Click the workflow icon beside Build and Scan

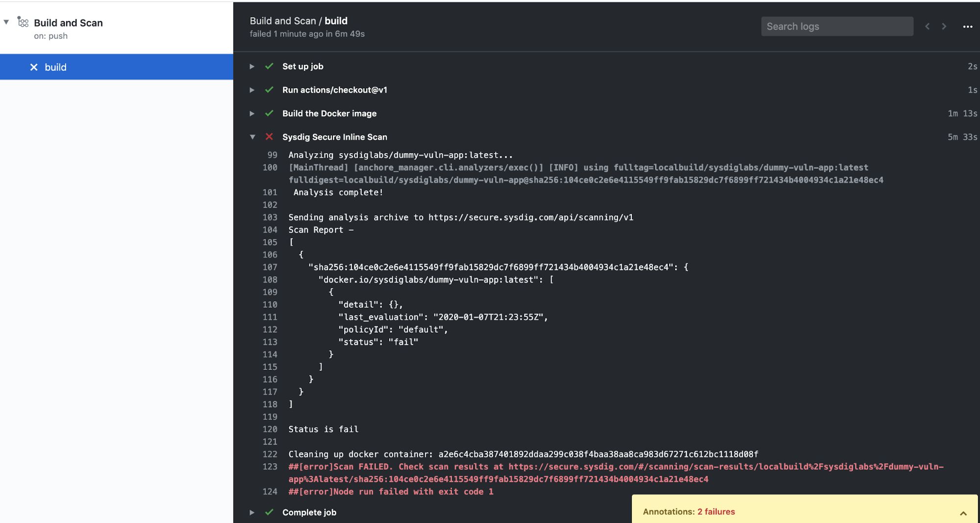(x=23, y=22)
